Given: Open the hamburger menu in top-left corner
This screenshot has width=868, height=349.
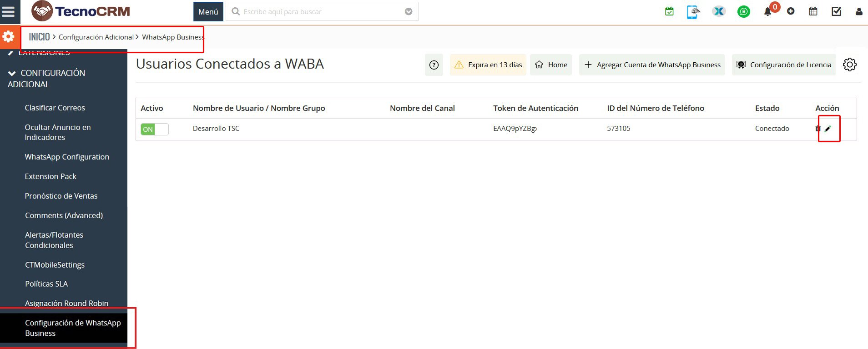Looking at the screenshot, I should point(9,11).
